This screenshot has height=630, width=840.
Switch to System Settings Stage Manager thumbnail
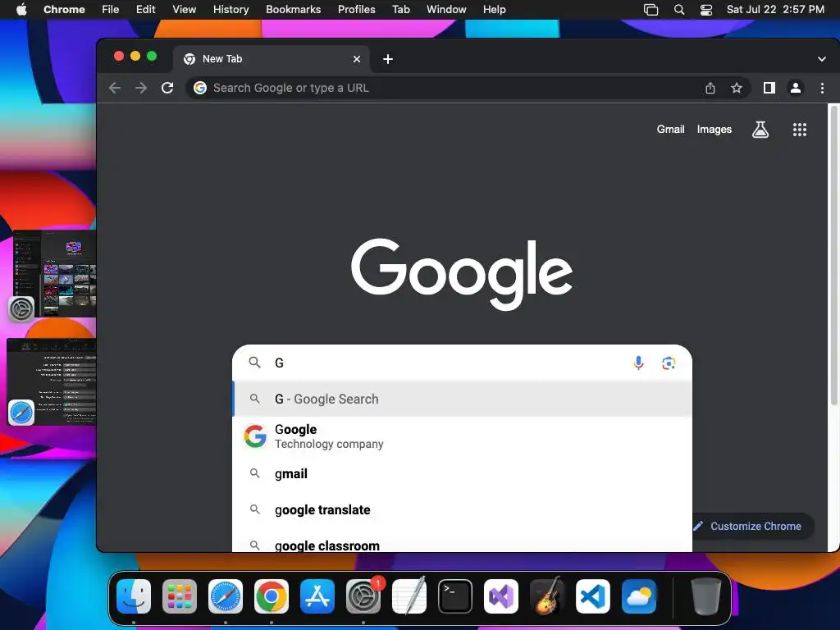tap(53, 274)
